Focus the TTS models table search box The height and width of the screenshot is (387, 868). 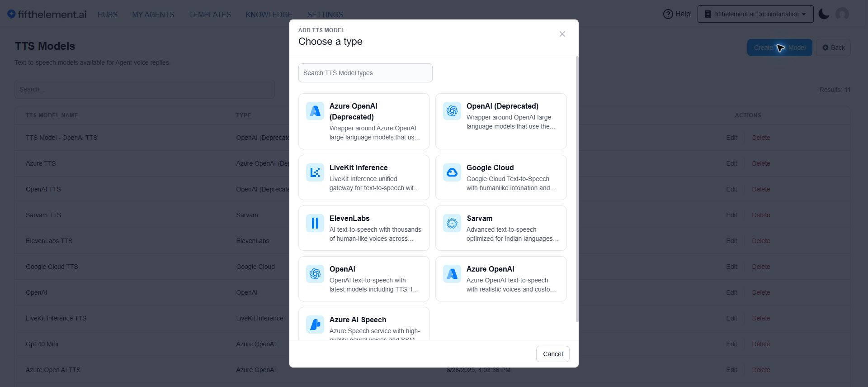(x=145, y=89)
